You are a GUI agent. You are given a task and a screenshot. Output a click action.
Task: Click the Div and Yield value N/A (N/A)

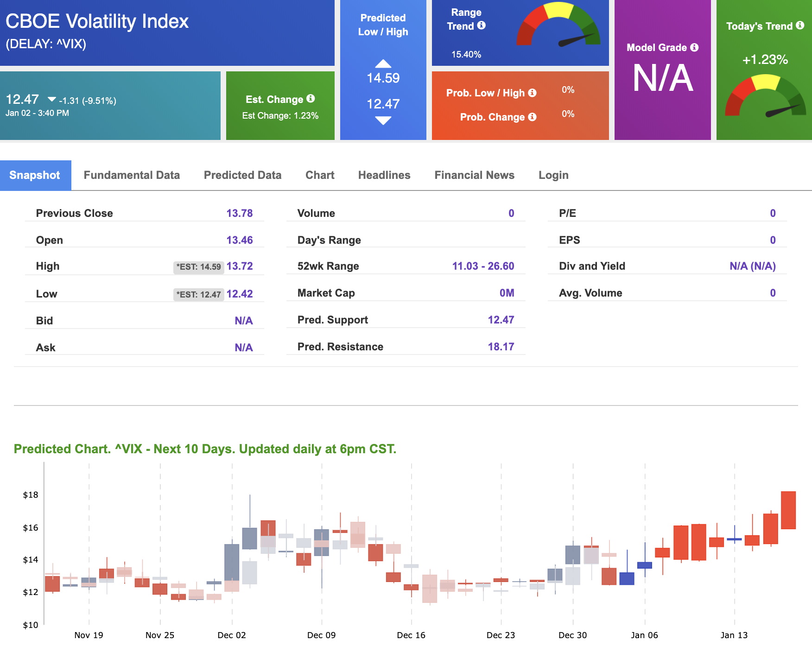point(753,266)
